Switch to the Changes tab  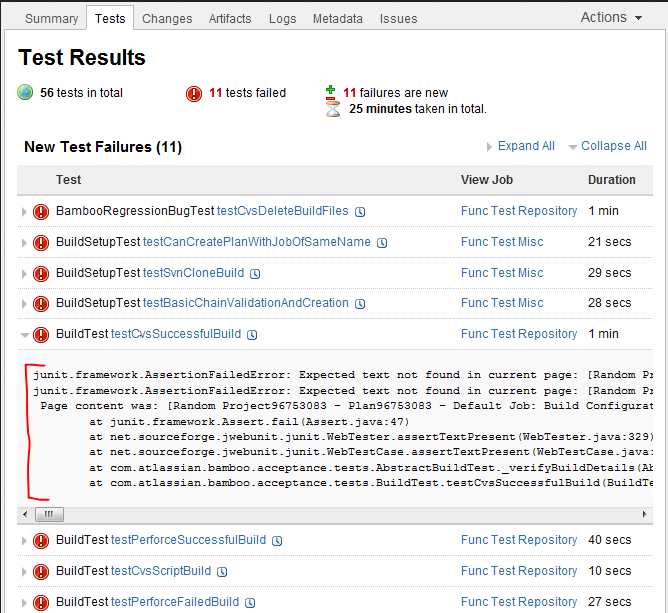(167, 19)
